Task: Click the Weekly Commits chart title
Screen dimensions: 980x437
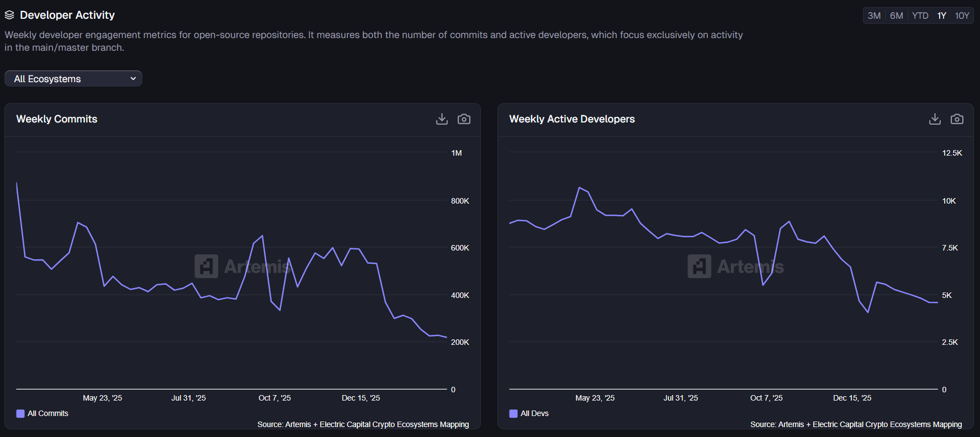Action: [x=57, y=119]
